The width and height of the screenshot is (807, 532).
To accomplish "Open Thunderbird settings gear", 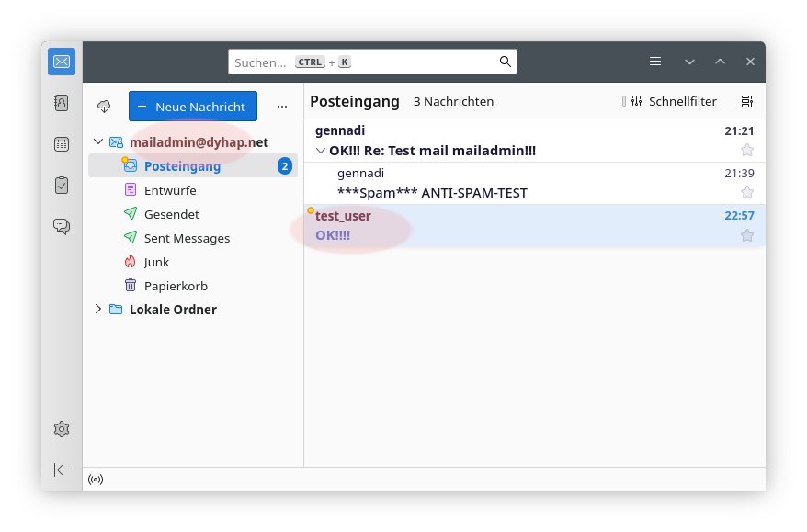I will (62, 429).
